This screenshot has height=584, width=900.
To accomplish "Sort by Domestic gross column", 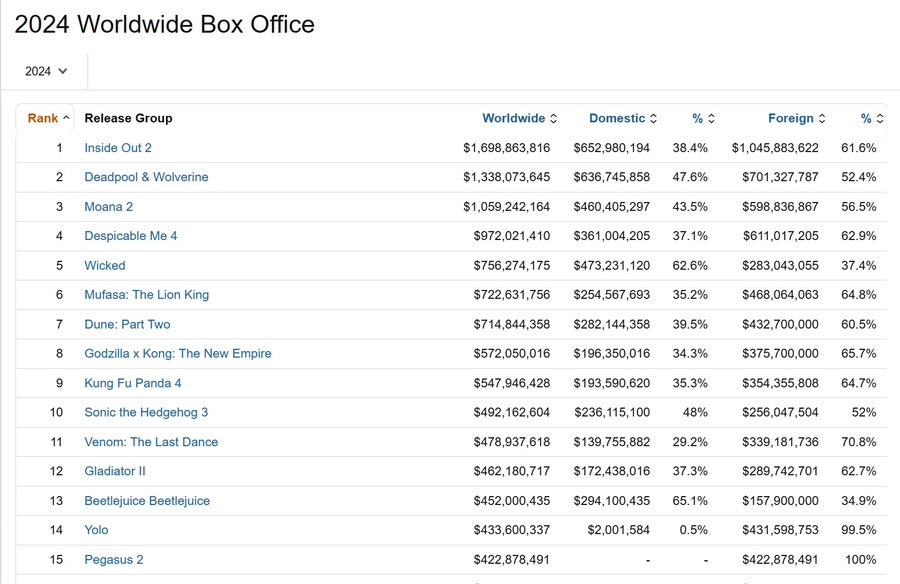I will [x=622, y=118].
